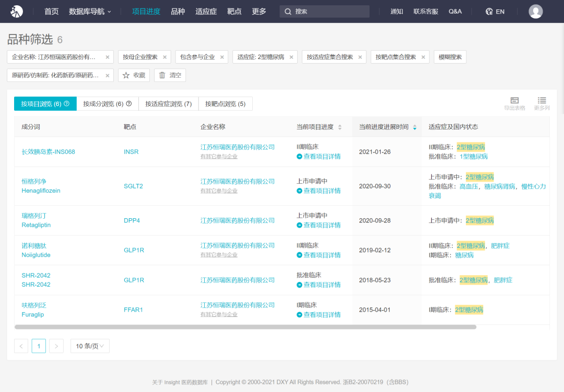Remove the 包含参与企业 filter tag

pyautogui.click(x=222, y=57)
